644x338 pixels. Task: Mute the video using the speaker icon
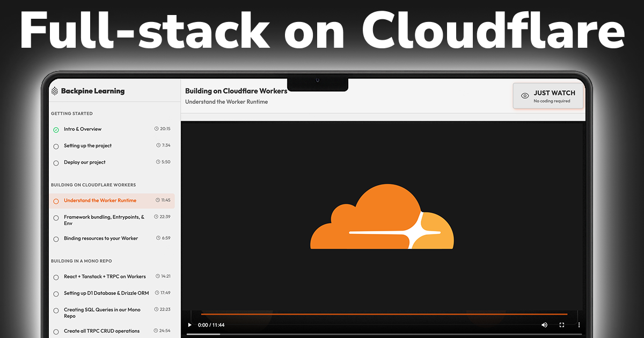pyautogui.click(x=544, y=325)
